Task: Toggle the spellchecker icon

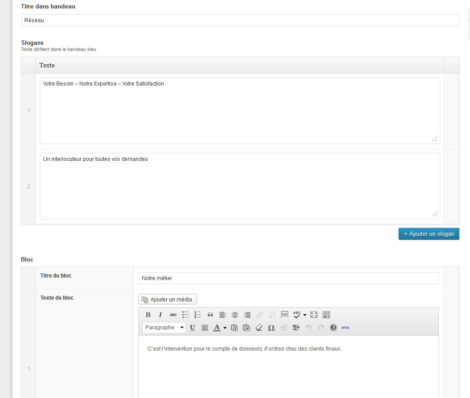Action: (296, 315)
